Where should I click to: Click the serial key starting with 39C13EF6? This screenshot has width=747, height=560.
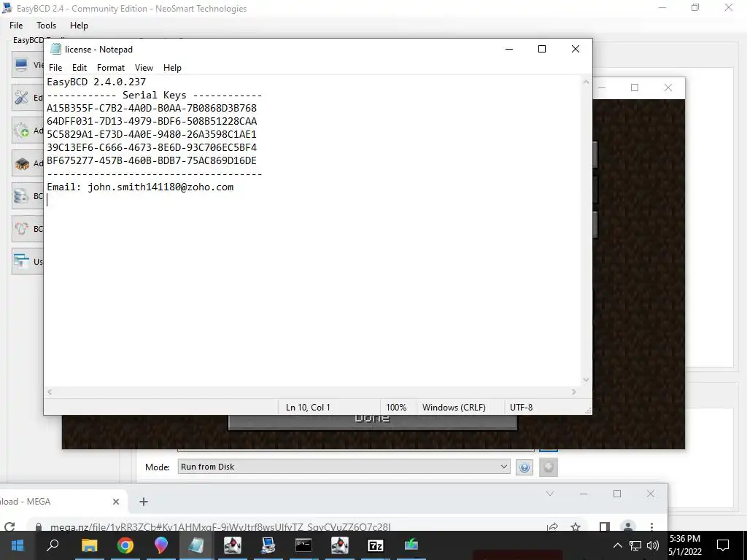click(152, 147)
